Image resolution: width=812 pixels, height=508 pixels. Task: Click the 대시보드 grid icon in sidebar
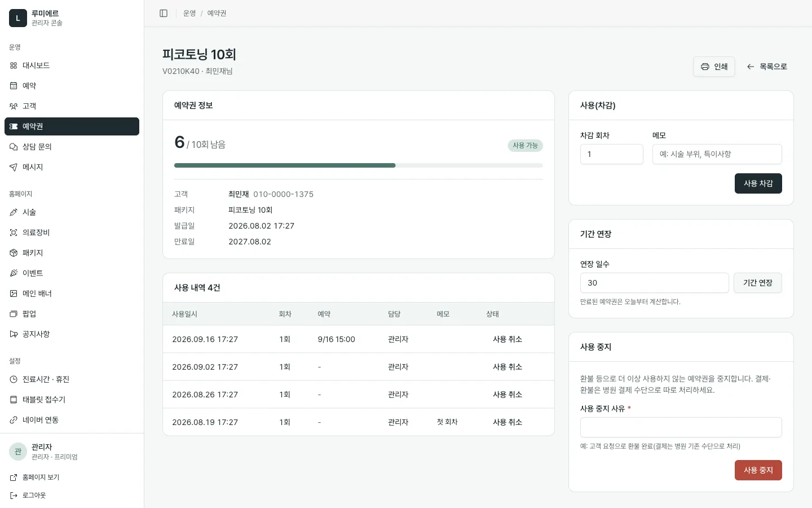point(14,65)
